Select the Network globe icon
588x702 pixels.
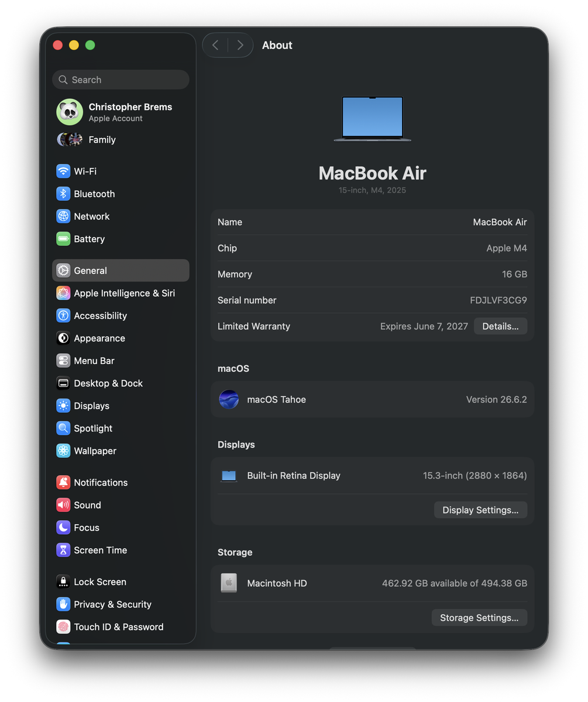click(63, 216)
